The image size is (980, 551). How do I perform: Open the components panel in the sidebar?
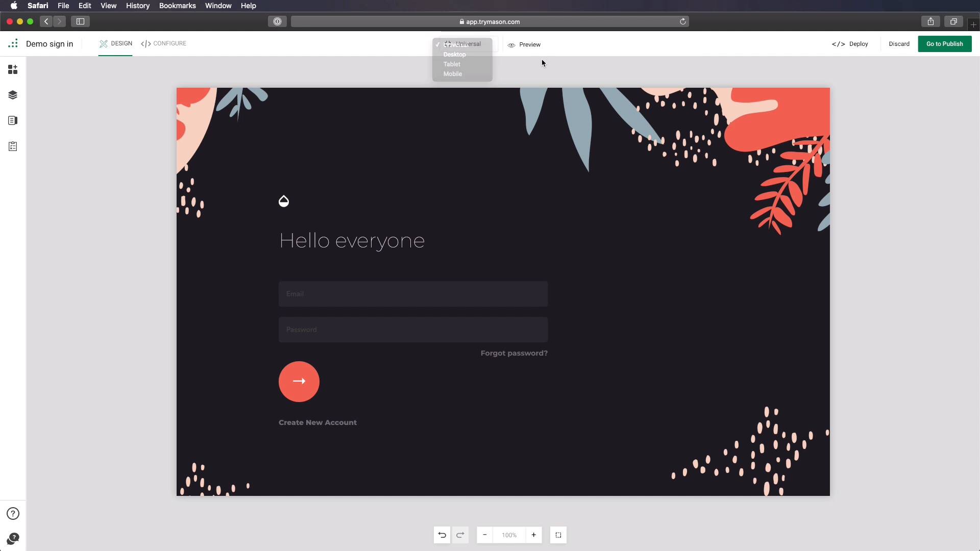(12, 69)
